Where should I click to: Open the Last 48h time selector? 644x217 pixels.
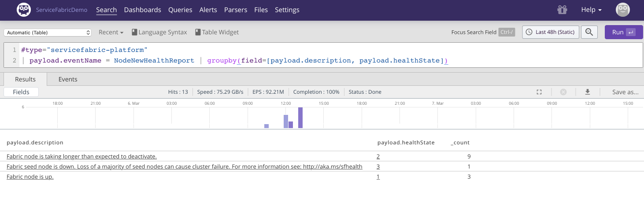[551, 32]
